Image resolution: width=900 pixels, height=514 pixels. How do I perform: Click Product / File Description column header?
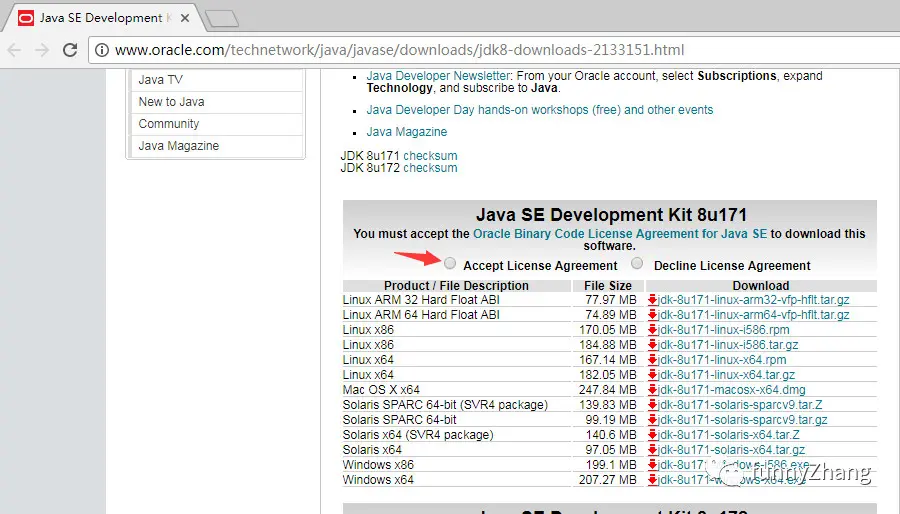tap(456, 286)
